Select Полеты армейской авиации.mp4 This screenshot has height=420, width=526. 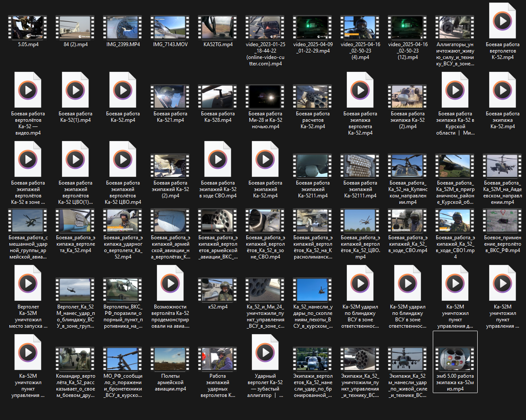point(170,359)
